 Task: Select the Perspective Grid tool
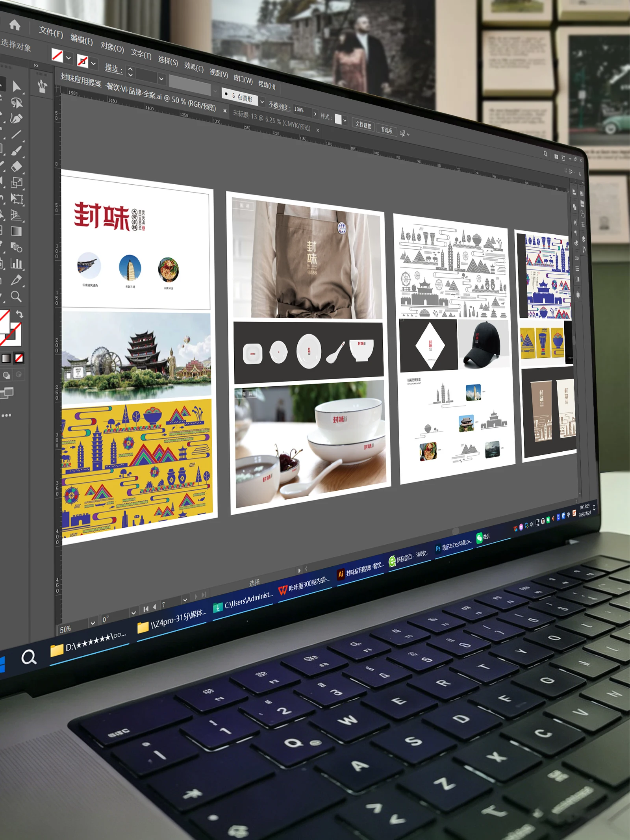click(x=17, y=215)
